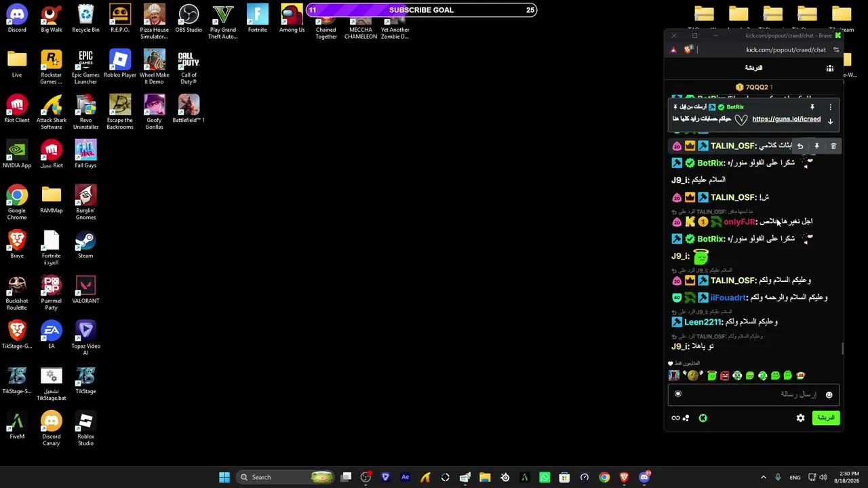Select the FiveM desktop icon
Image resolution: width=868 pixels, height=488 pixels.
point(17,425)
